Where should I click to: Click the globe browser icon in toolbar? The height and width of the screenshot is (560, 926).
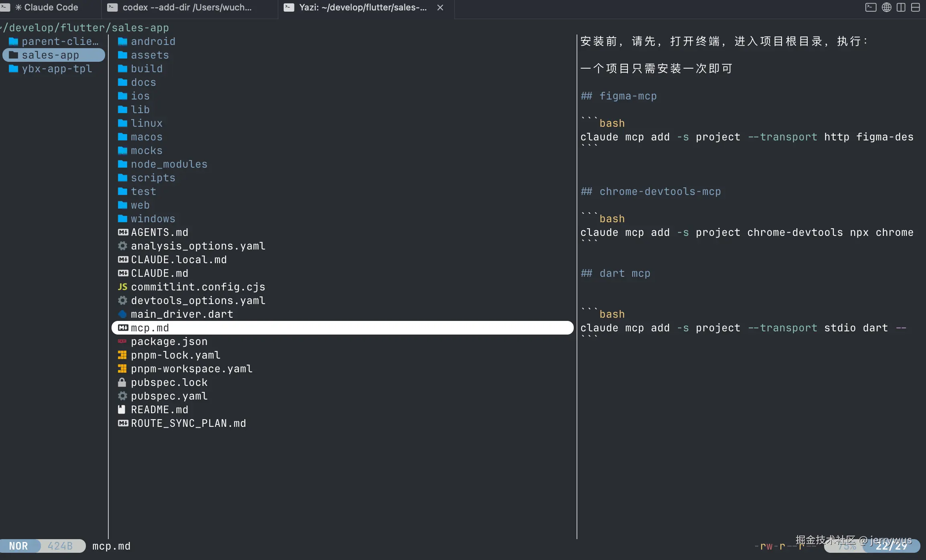886,8
